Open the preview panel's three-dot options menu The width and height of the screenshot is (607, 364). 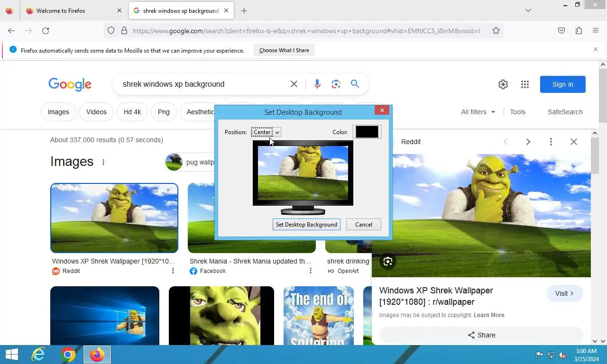click(551, 142)
